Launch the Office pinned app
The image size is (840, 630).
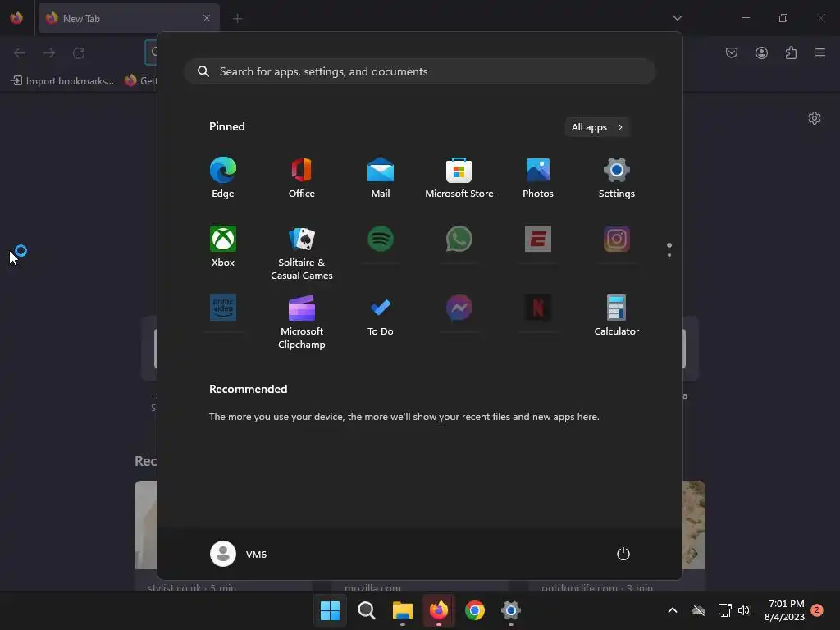click(302, 178)
